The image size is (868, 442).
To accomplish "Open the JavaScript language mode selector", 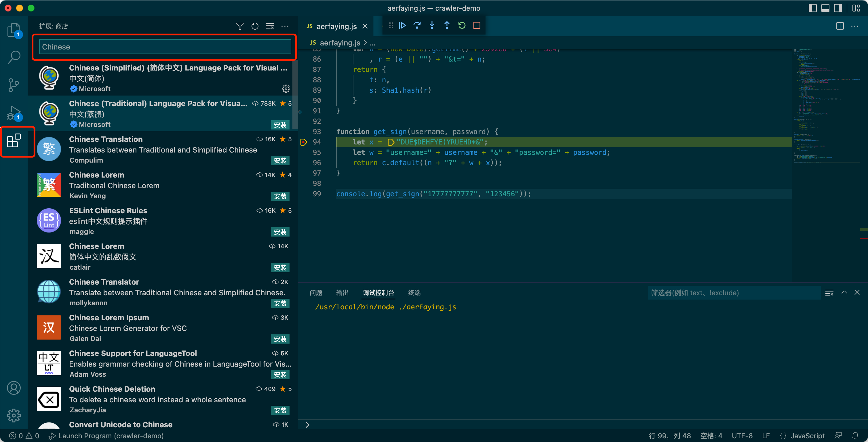I will 807,436.
